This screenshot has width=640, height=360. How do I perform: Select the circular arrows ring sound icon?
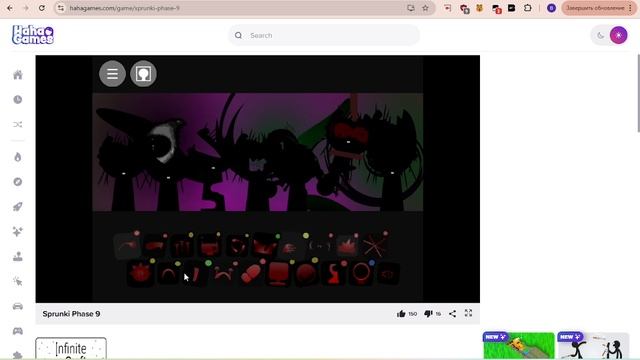pos(237,246)
